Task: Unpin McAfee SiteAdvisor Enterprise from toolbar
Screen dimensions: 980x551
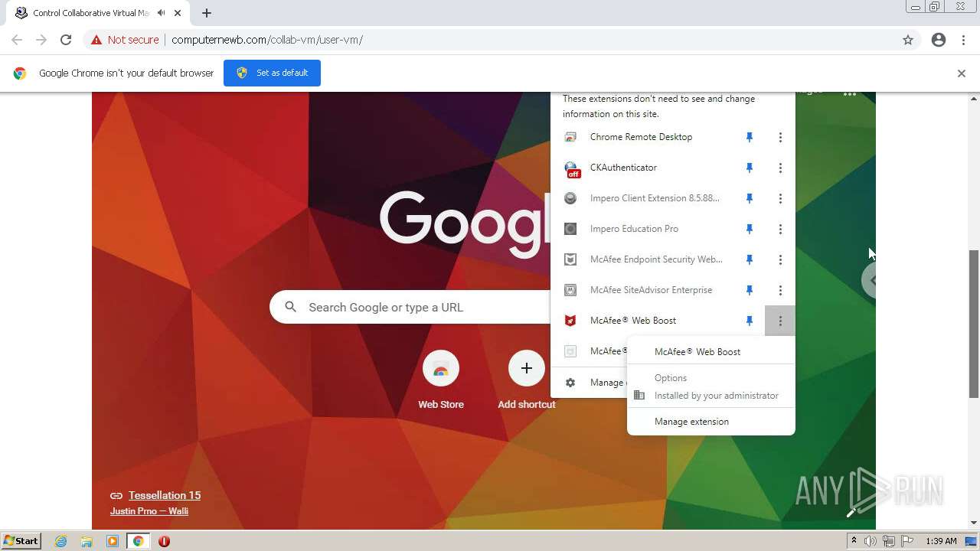Action: [x=750, y=290]
